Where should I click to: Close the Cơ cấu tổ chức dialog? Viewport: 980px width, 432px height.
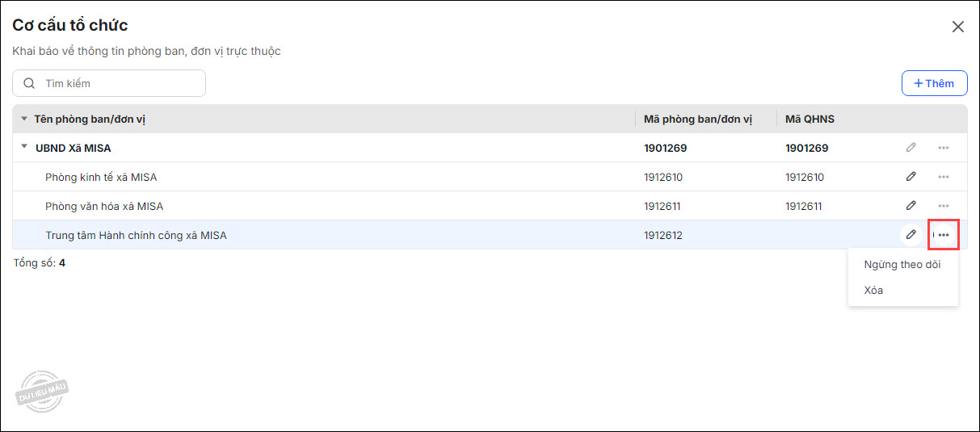pyautogui.click(x=958, y=27)
